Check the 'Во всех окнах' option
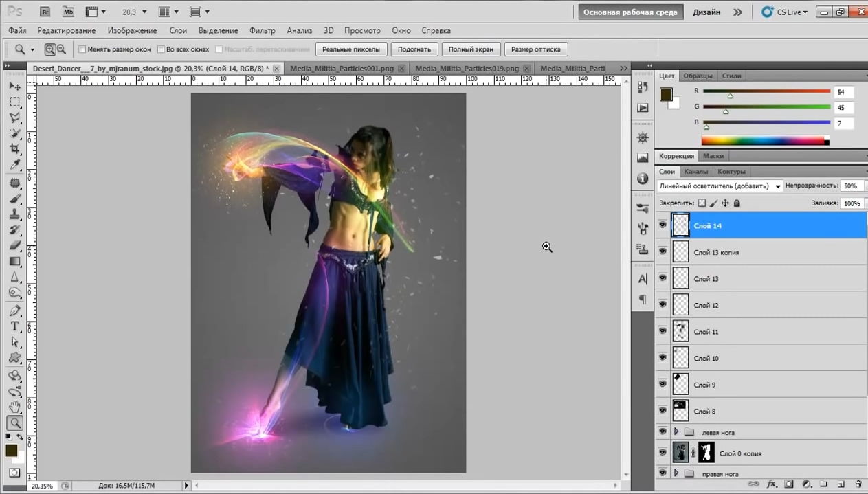Image resolution: width=868 pixels, height=494 pixels. pyautogui.click(x=161, y=49)
